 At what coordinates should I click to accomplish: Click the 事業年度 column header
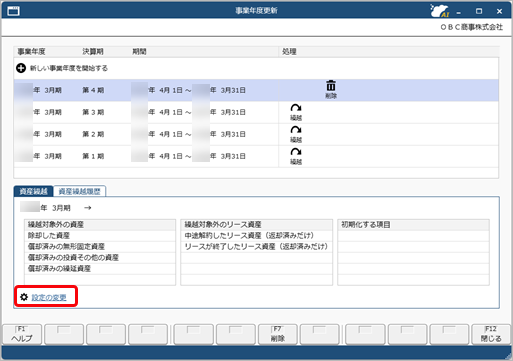tap(31, 52)
